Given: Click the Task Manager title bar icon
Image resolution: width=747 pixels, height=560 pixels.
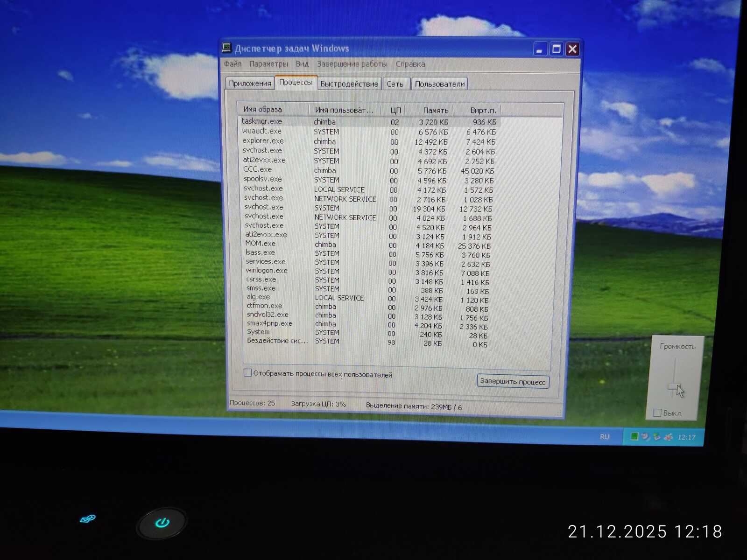Looking at the screenshot, I should pos(227,48).
